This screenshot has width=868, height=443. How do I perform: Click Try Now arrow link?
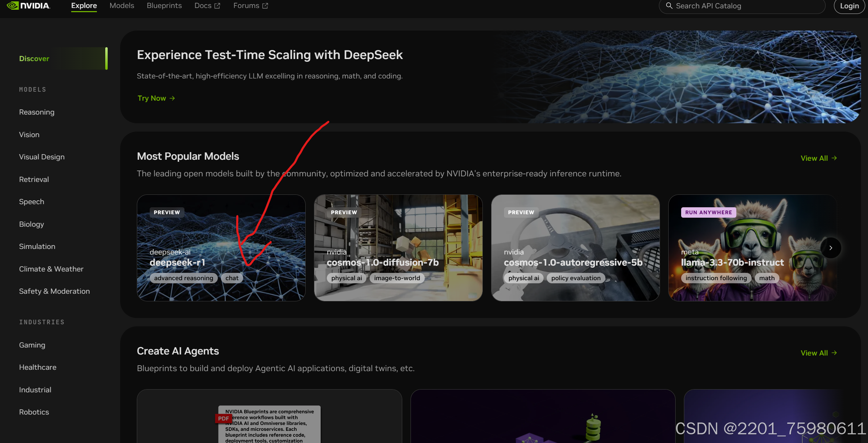tap(156, 98)
